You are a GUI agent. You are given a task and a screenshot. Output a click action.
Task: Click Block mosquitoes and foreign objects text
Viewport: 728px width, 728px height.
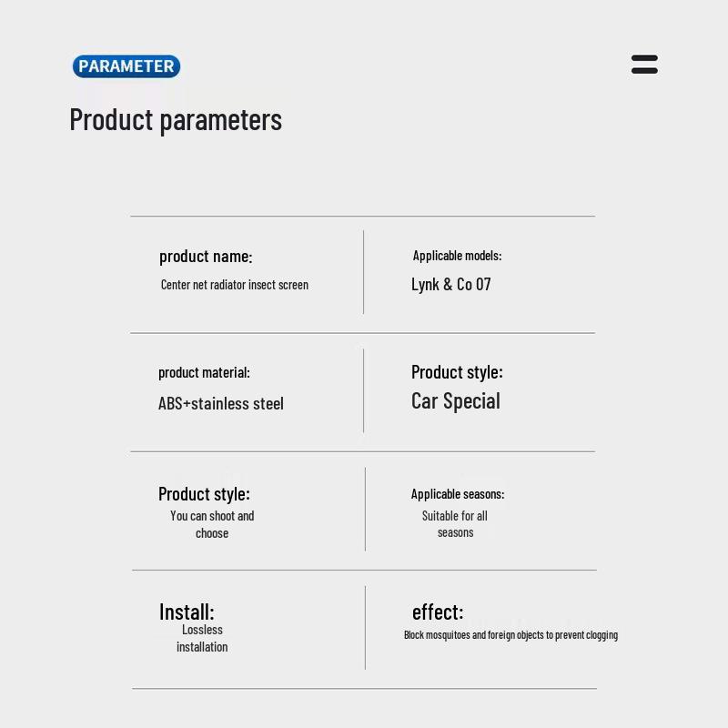click(511, 635)
